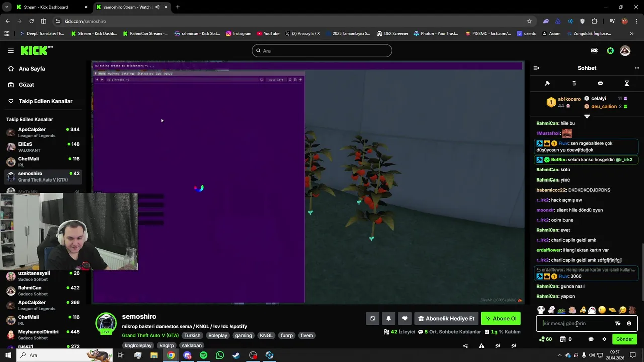
Task: Send chat message with Gönder button
Action: 624,339
